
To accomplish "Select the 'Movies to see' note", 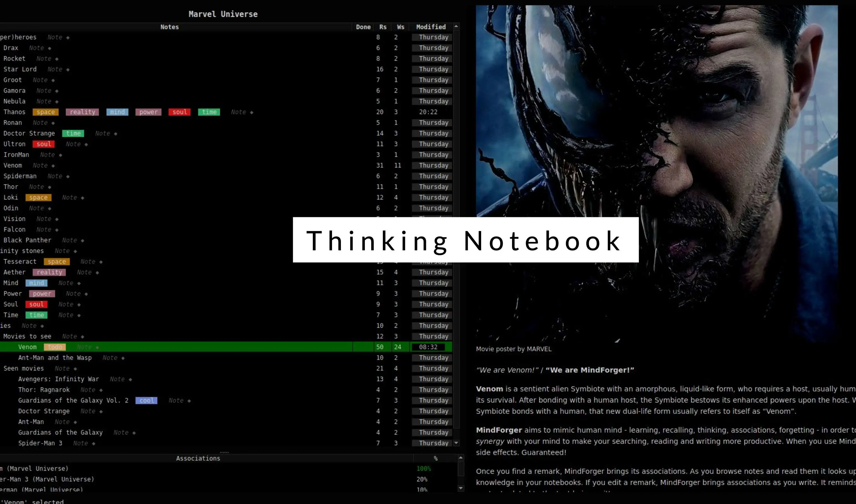I will 27,336.
